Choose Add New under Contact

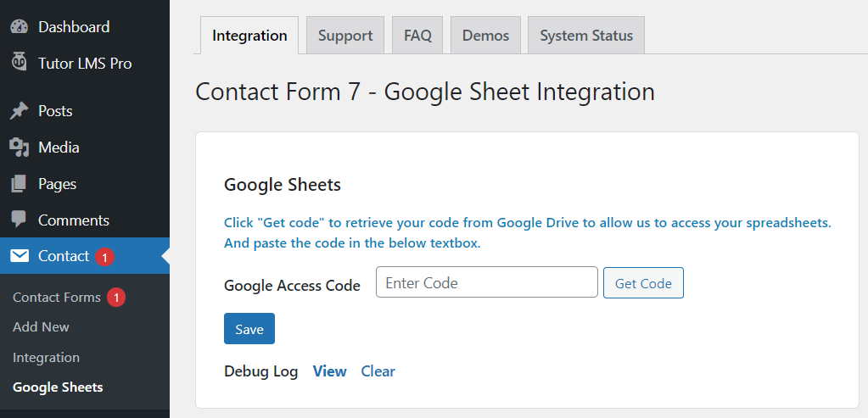[x=41, y=326]
